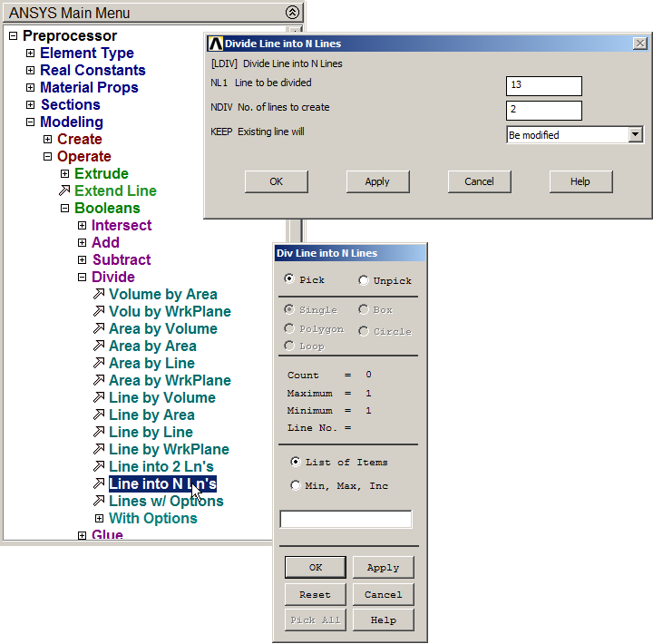Click the ANSYS logo in dialog title bar

click(x=215, y=44)
